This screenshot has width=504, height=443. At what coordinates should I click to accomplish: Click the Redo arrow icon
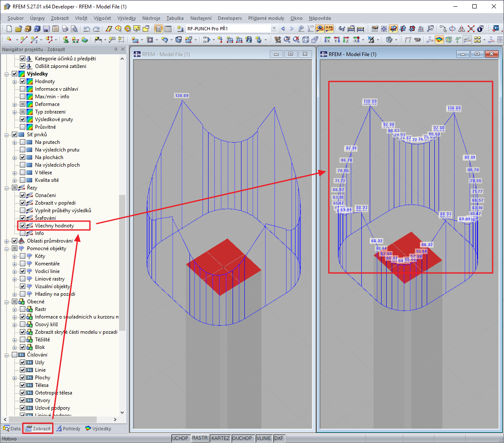pos(96,29)
